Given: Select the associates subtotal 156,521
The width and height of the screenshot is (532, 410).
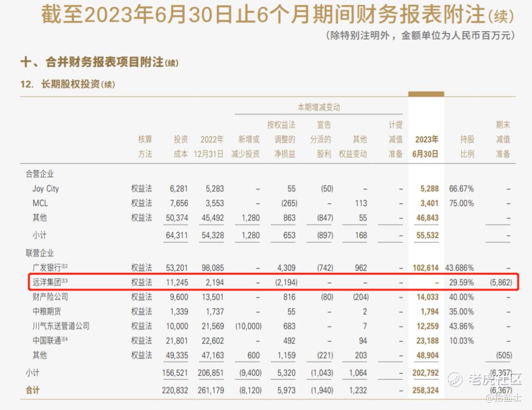Looking at the screenshot, I should [175, 373].
